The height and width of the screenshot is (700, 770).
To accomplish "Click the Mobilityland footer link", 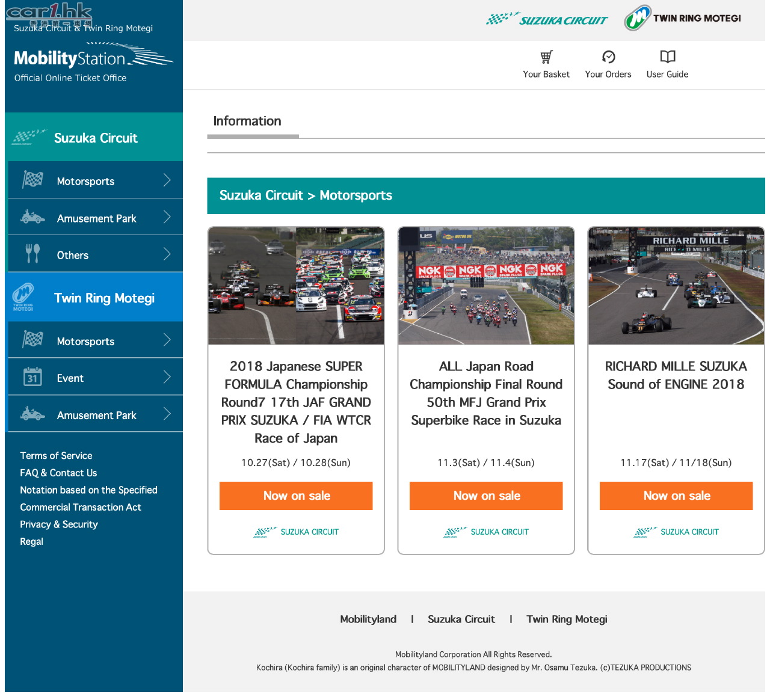I will click(368, 619).
